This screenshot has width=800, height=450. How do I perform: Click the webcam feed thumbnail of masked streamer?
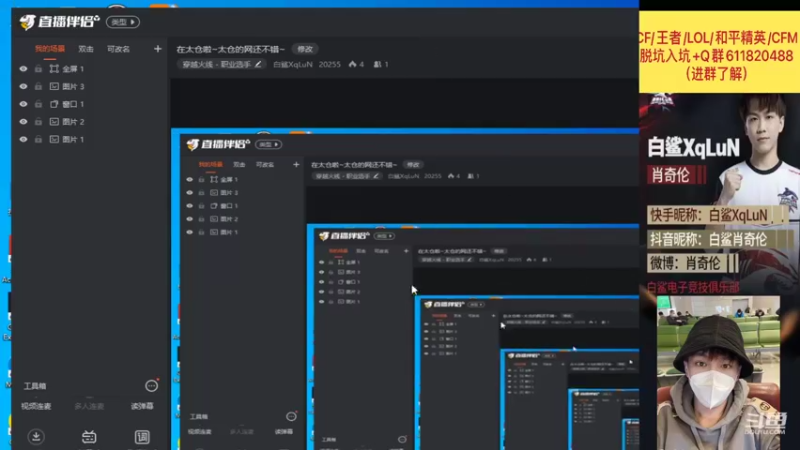click(718, 372)
